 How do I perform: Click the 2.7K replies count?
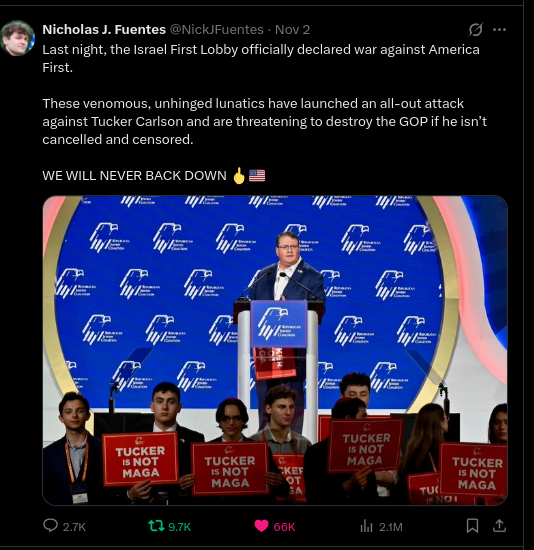74,527
